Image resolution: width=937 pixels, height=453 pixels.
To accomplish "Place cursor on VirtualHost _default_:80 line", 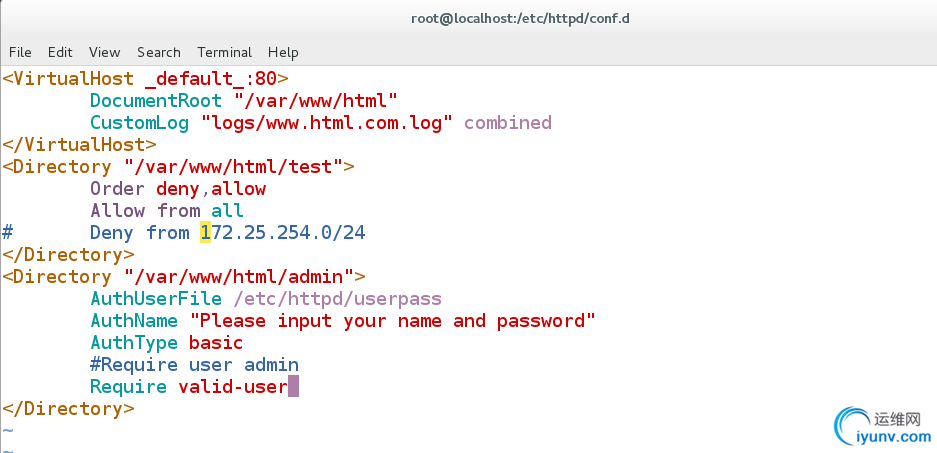I will pyautogui.click(x=145, y=78).
